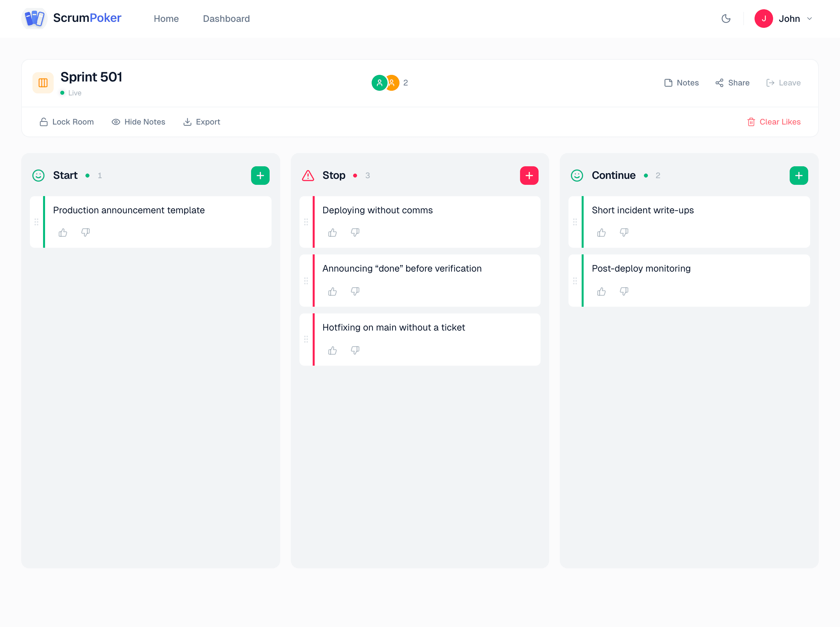Open Dashboard nav item
The width and height of the screenshot is (840, 627).
[x=226, y=19]
